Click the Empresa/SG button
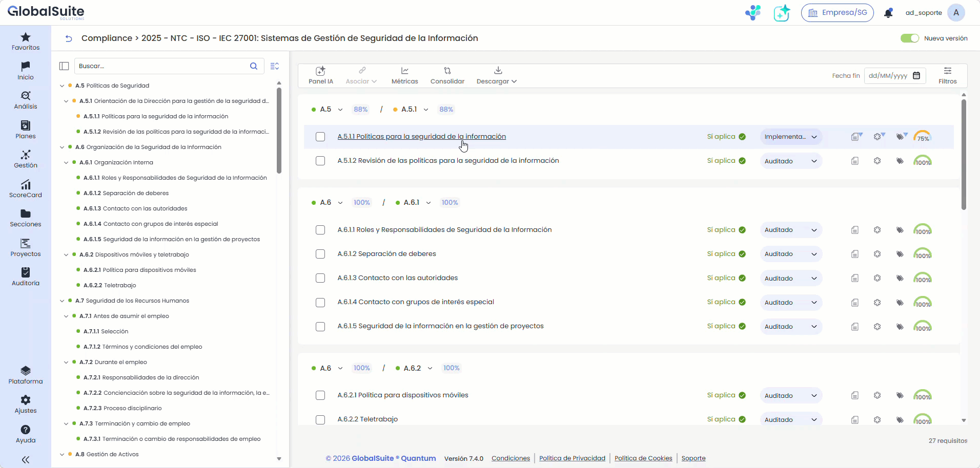Viewport: 980px width, 468px height. [837, 13]
